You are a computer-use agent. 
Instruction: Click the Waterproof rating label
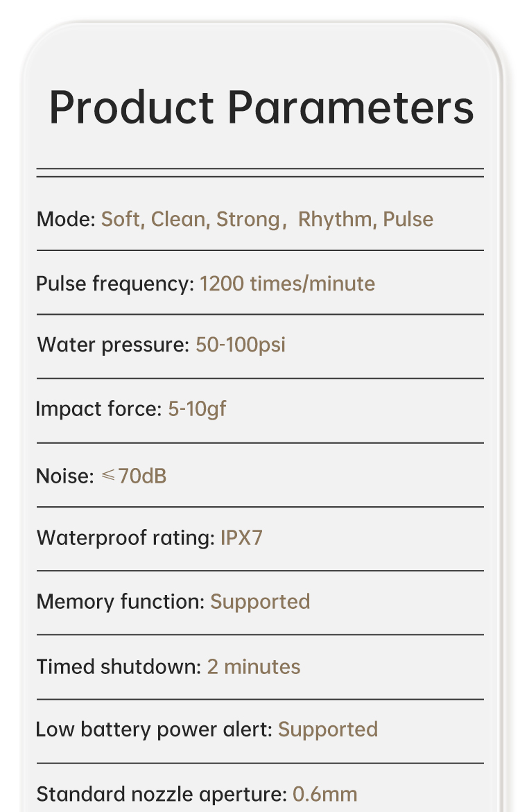(125, 537)
